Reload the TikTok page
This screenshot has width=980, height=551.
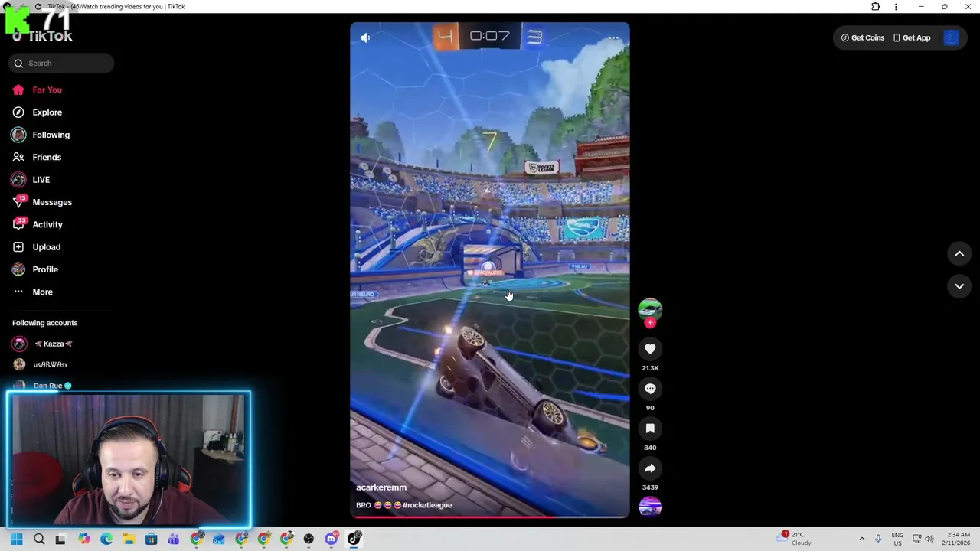[x=38, y=7]
